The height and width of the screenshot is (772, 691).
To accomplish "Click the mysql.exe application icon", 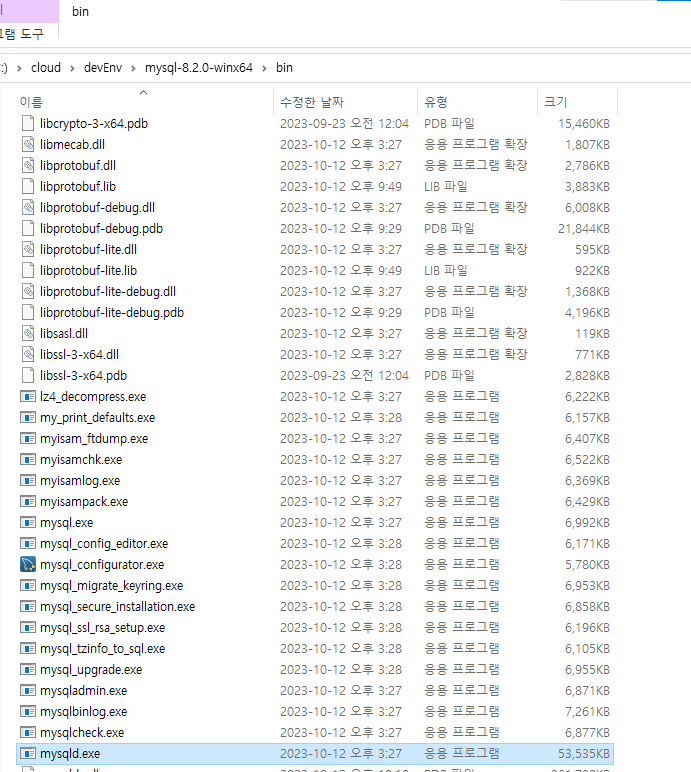I will tap(28, 522).
